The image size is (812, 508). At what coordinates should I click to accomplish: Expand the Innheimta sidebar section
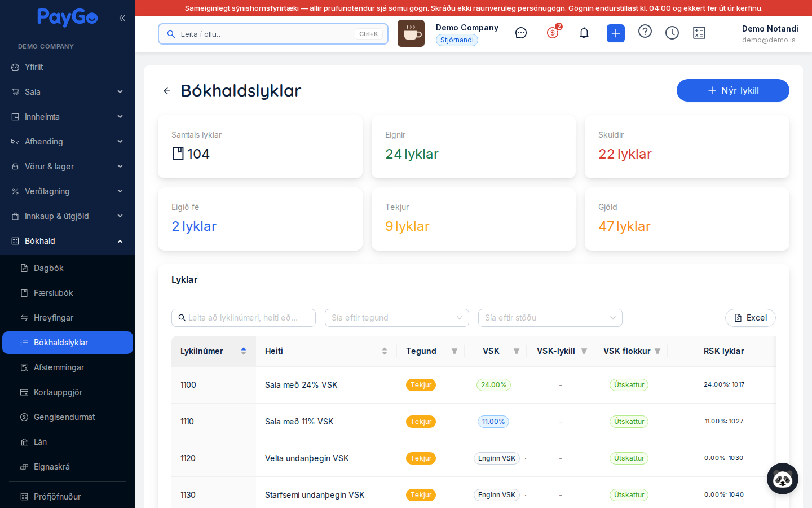coord(68,117)
